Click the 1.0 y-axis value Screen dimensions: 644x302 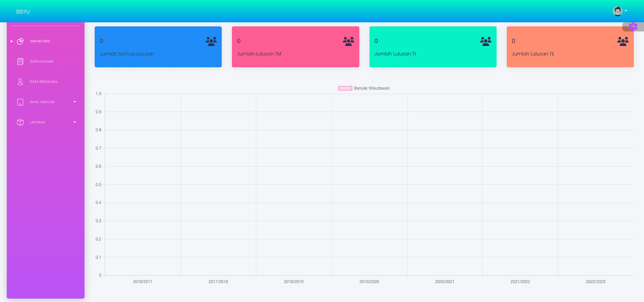(98, 94)
